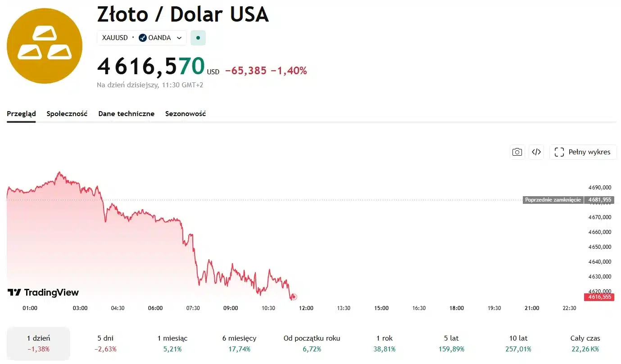Click the green market status indicator
Screen dimensions: 621x364
click(198, 38)
